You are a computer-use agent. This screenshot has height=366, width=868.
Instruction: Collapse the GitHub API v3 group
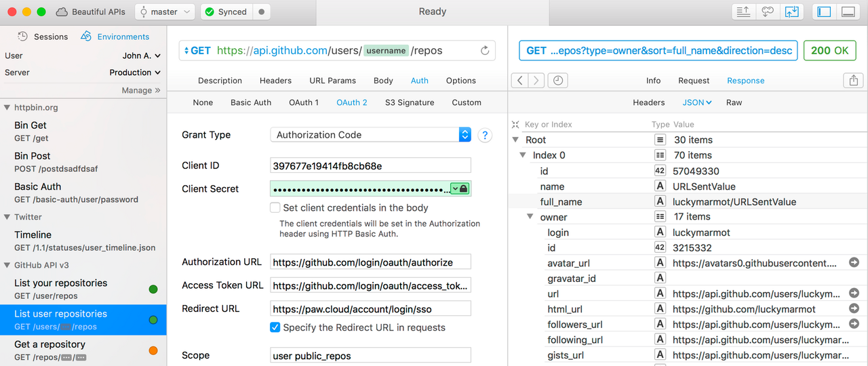[x=7, y=266]
